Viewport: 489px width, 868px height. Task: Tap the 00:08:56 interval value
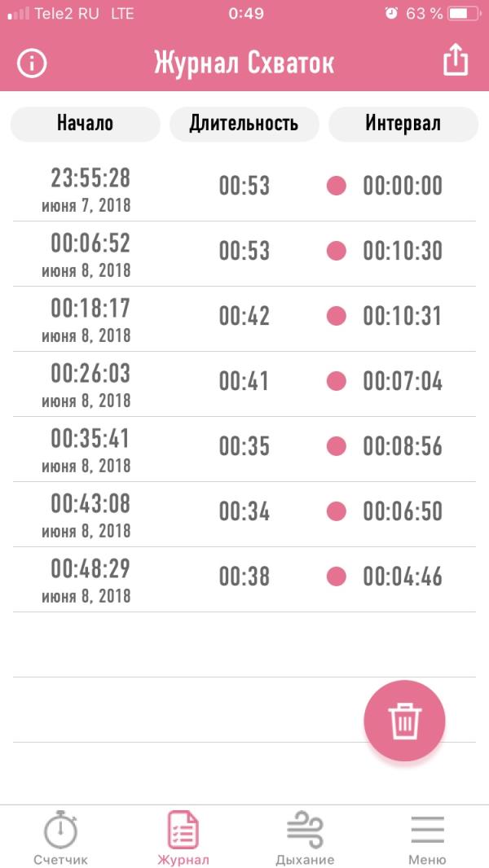click(403, 447)
